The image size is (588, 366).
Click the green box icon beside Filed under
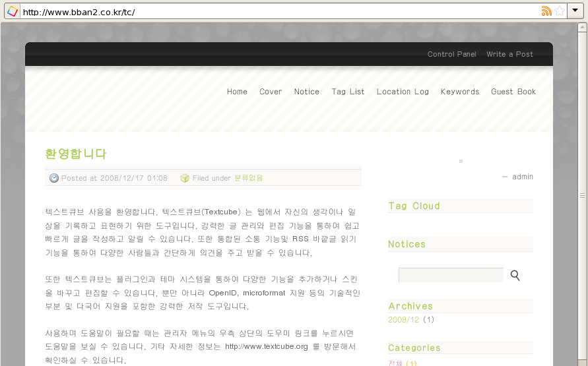pos(185,178)
